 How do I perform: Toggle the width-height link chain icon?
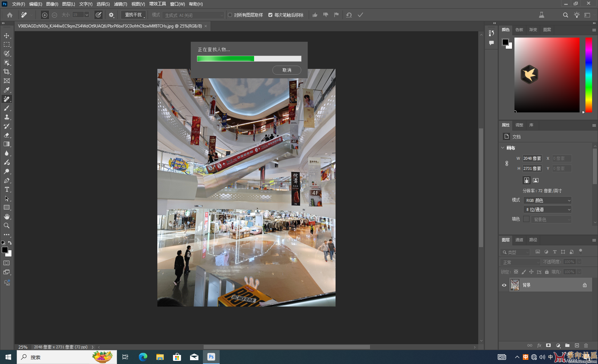click(507, 163)
